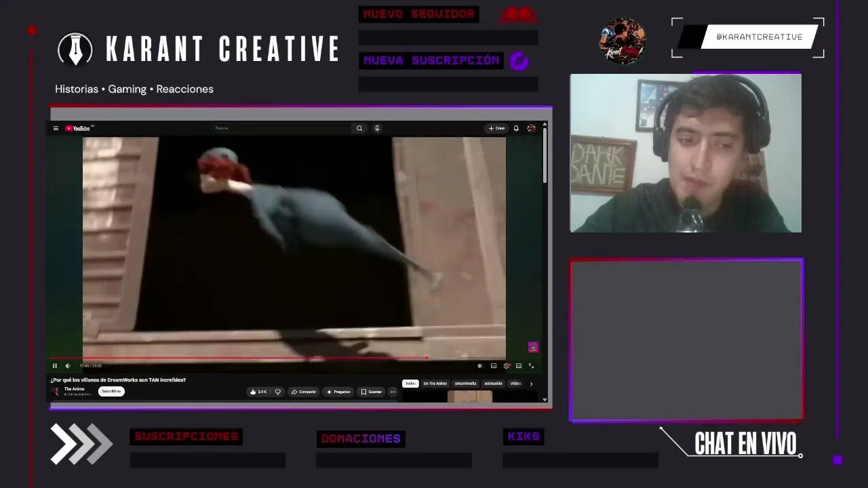The height and width of the screenshot is (488, 868).
Task: Show more filter chips with the right chevron
Action: 531,384
